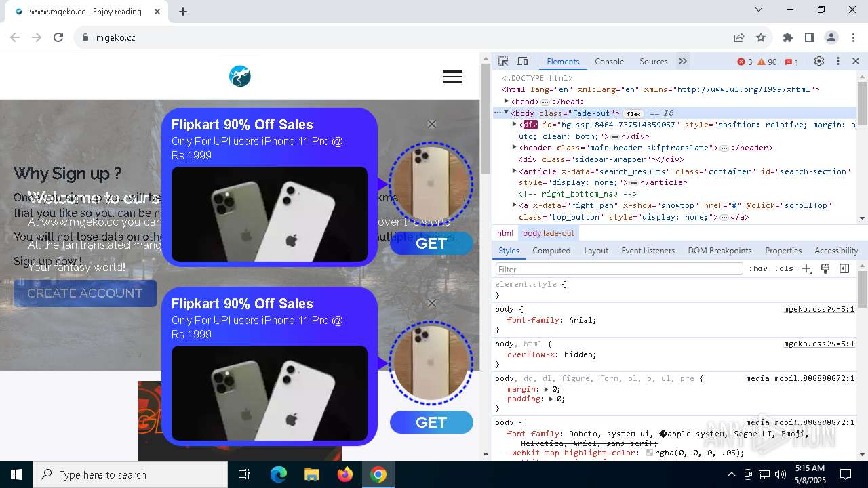Click the address bar showing mgeko.cc
This screenshot has width=868, height=488.
(x=400, y=37)
